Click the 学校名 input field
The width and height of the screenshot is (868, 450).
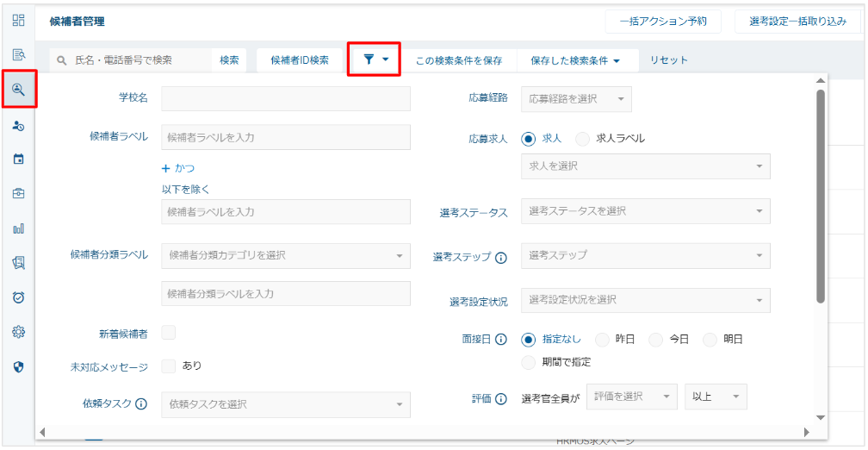[x=286, y=99]
